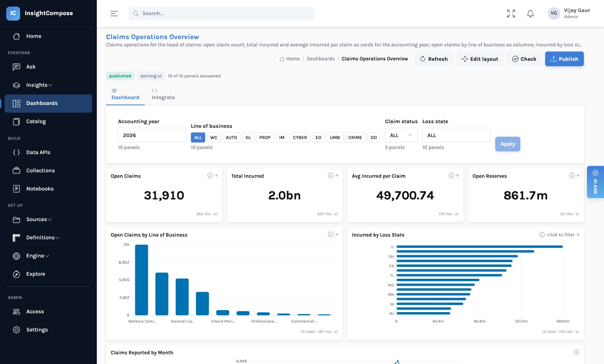
Task: Click the Notebooks icon in sidebar
Action: (16, 189)
